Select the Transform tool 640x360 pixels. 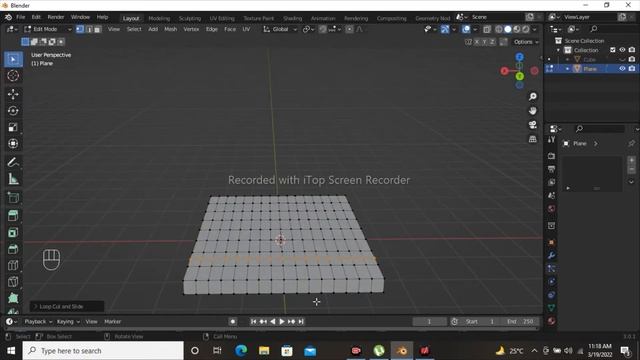(x=13, y=144)
